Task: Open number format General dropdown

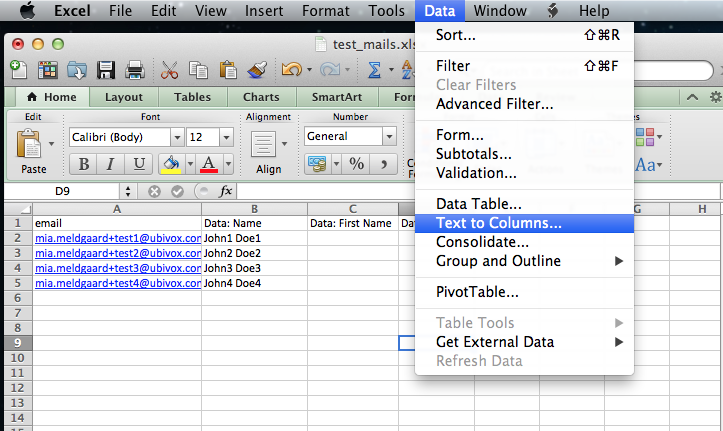Action: (x=390, y=136)
